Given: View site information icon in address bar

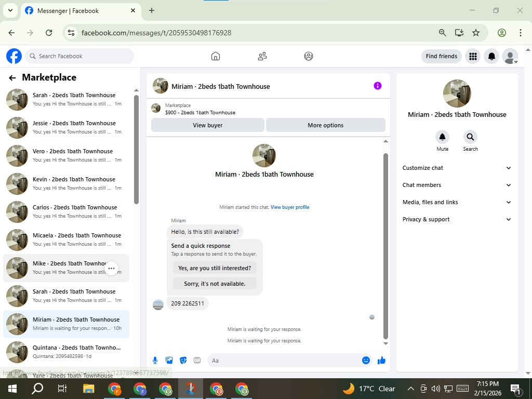Looking at the screenshot, I should click(71, 33).
